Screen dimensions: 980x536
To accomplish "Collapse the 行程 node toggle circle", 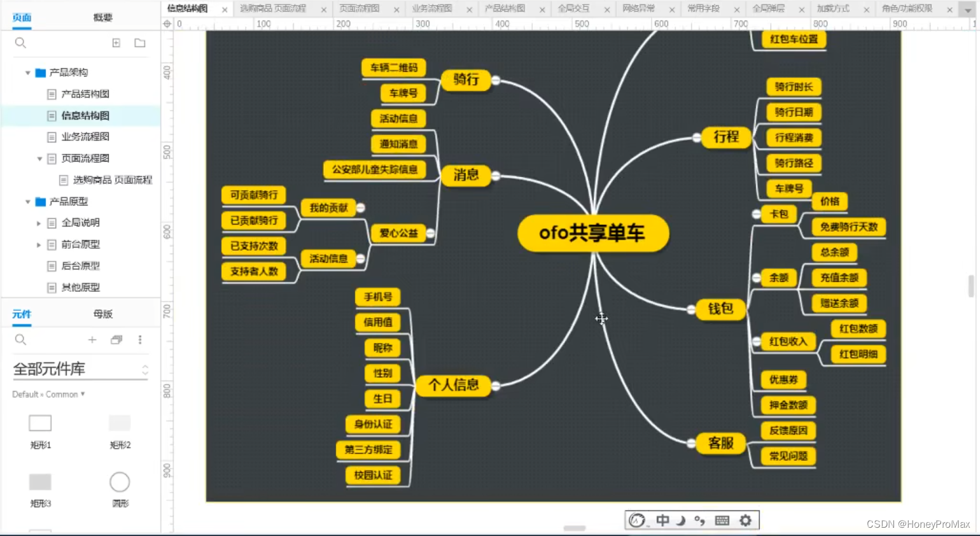I will click(x=697, y=138).
